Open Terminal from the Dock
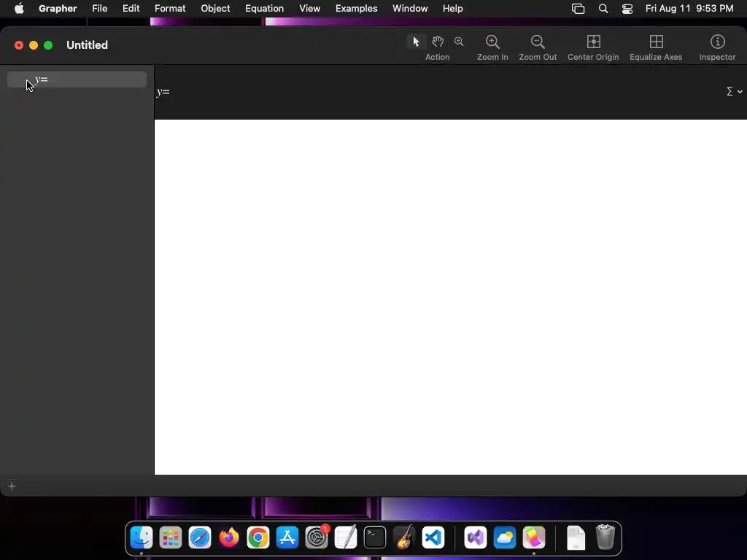Screen dimensions: 747x560 click(375, 537)
